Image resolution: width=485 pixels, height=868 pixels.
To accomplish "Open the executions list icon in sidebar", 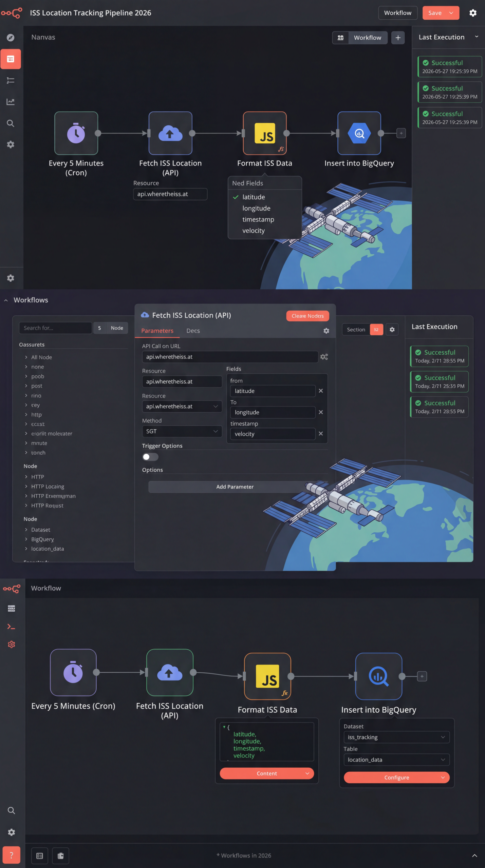I will pyautogui.click(x=11, y=80).
